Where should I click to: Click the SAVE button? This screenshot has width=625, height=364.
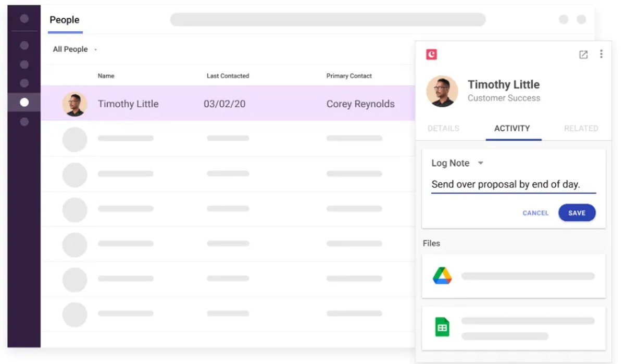(577, 213)
